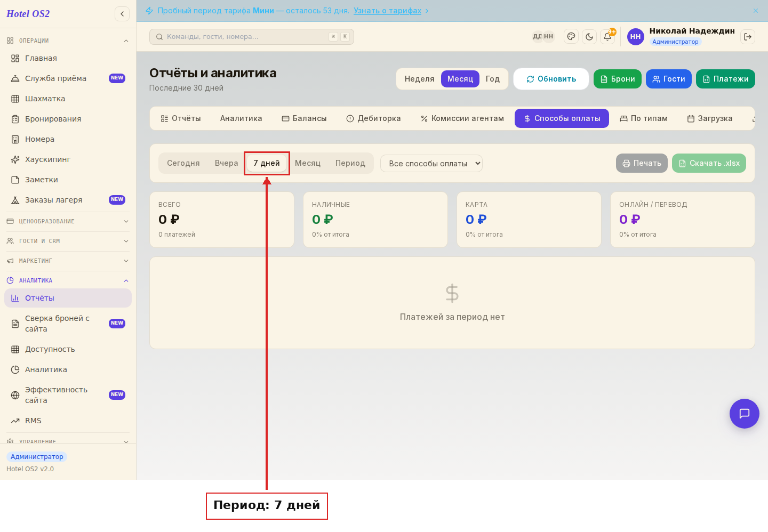This screenshot has height=532, width=768.
Task: Click the logout arrow icon
Action: click(x=748, y=36)
